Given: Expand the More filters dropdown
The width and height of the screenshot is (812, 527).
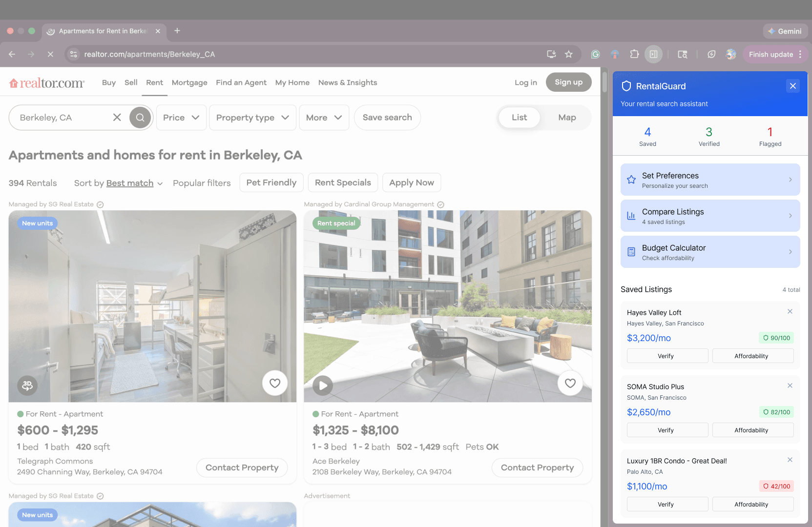Looking at the screenshot, I should click(x=324, y=118).
